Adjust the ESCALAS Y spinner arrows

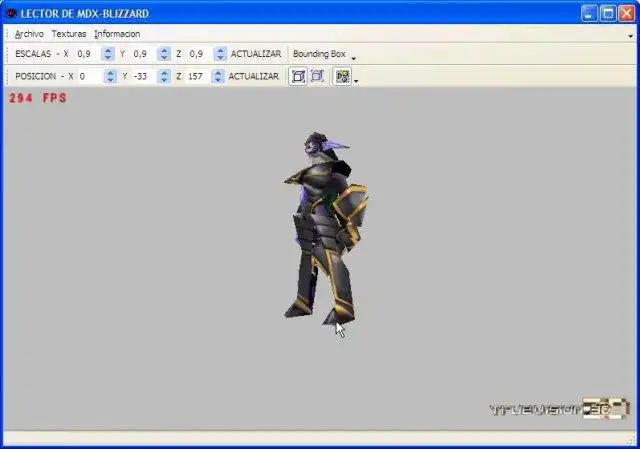(164, 54)
